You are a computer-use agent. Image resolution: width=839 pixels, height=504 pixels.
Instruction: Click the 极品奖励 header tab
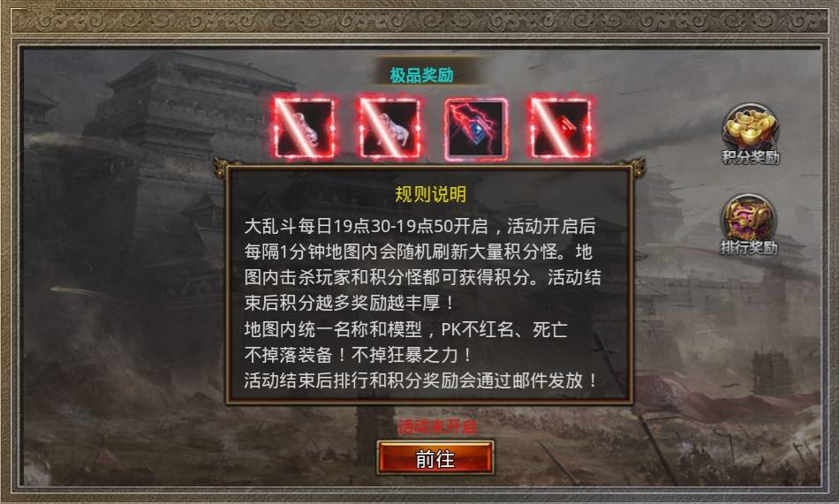(x=421, y=75)
